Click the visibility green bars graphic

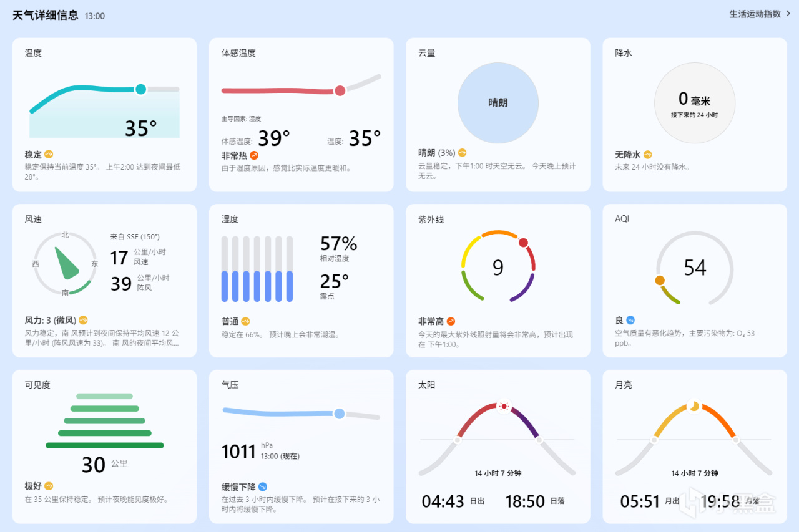[x=105, y=421]
